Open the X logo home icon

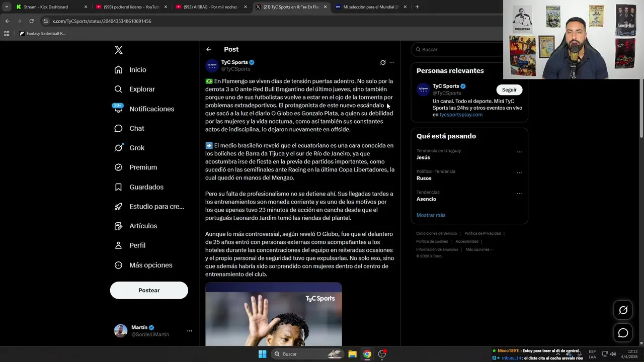pos(119,50)
